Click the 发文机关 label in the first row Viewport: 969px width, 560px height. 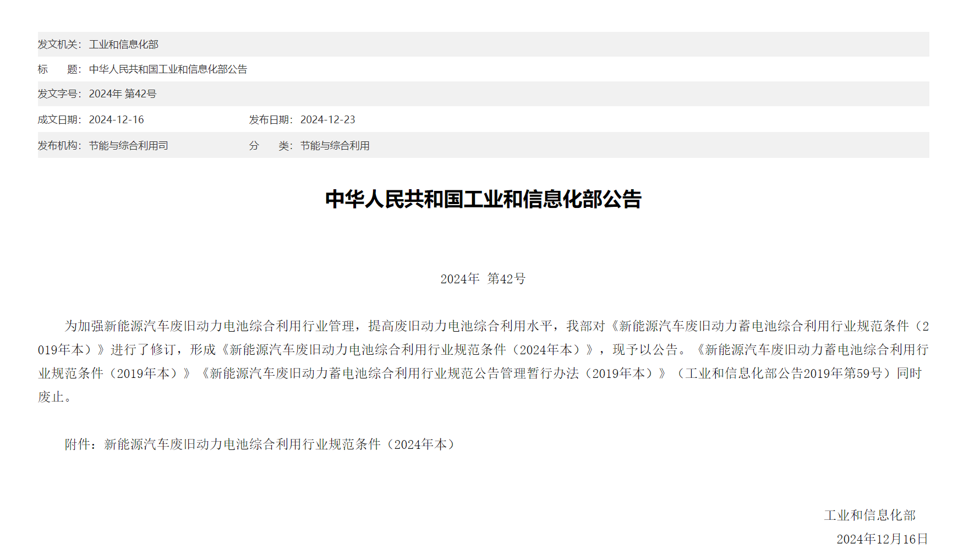click(x=59, y=45)
